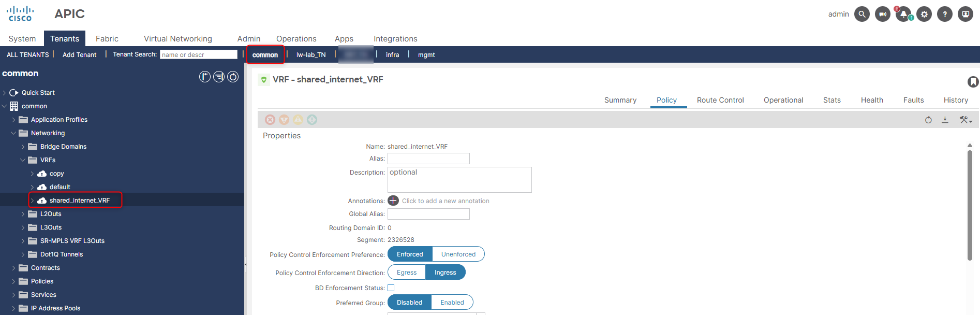
Task: Open the system settings gear icon
Action: [x=924, y=14]
